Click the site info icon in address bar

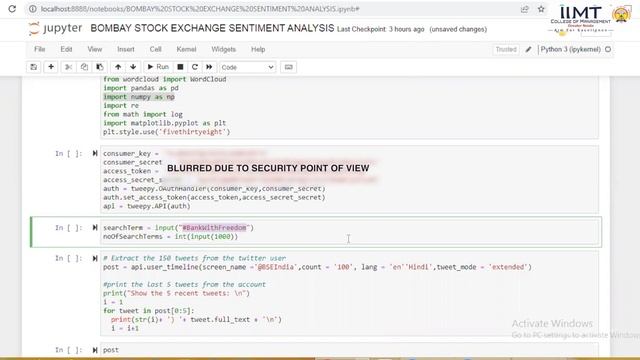point(33,9)
